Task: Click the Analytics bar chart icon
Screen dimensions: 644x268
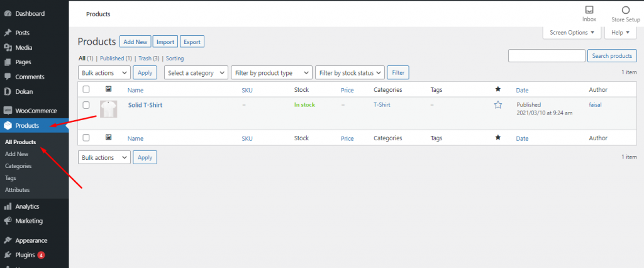Action: pyautogui.click(x=8, y=206)
